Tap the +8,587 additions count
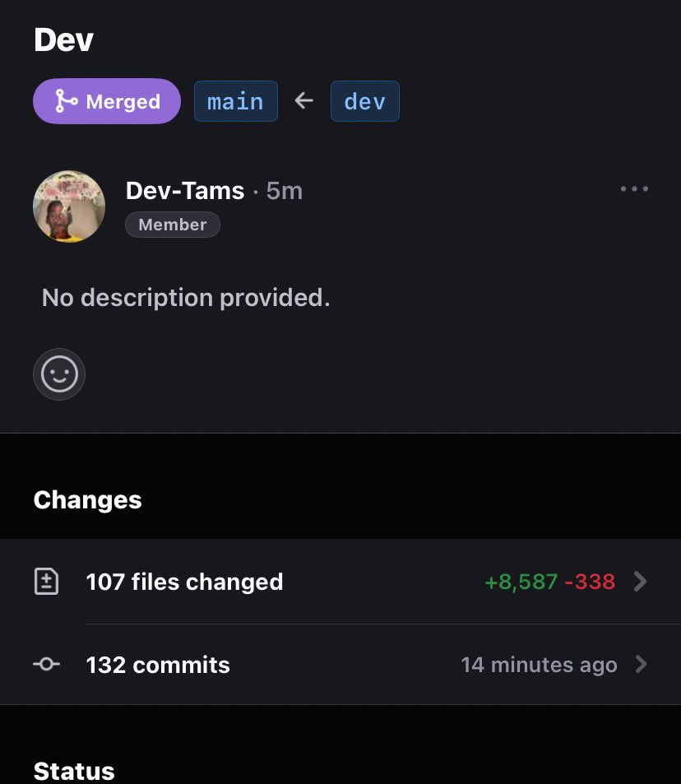This screenshot has width=681, height=784. click(x=521, y=582)
